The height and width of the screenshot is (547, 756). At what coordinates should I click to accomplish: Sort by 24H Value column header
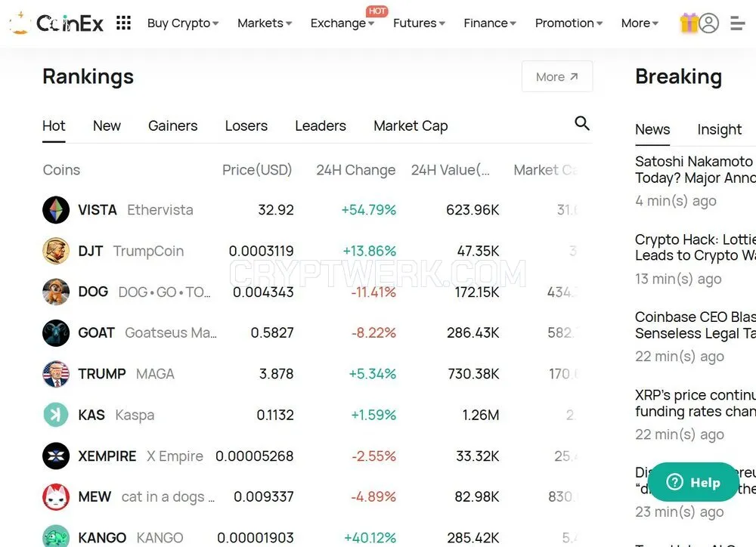451,170
